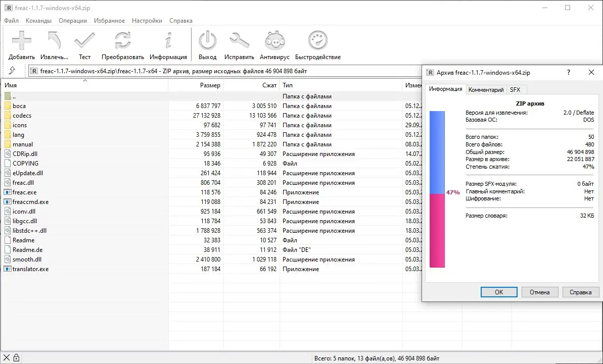This screenshot has width=603, height=364.
Task: Click the lock icon in status bar
Action: click(x=17, y=358)
